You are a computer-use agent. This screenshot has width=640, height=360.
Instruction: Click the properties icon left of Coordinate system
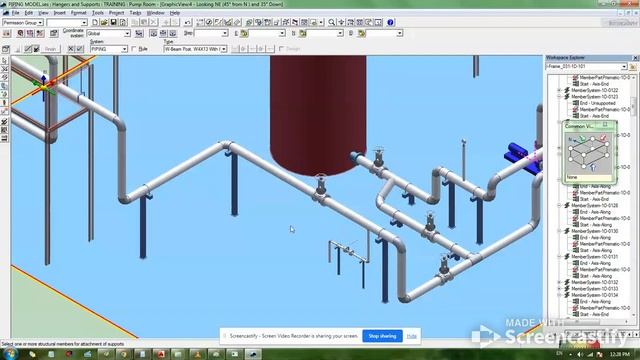[x=54, y=33]
